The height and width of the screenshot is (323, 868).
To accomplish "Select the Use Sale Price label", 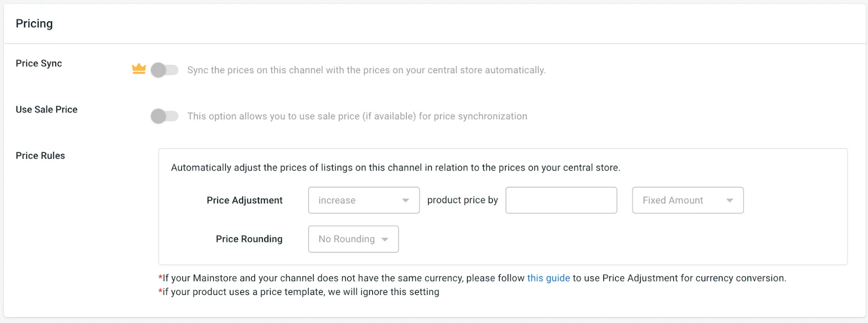I will point(47,109).
